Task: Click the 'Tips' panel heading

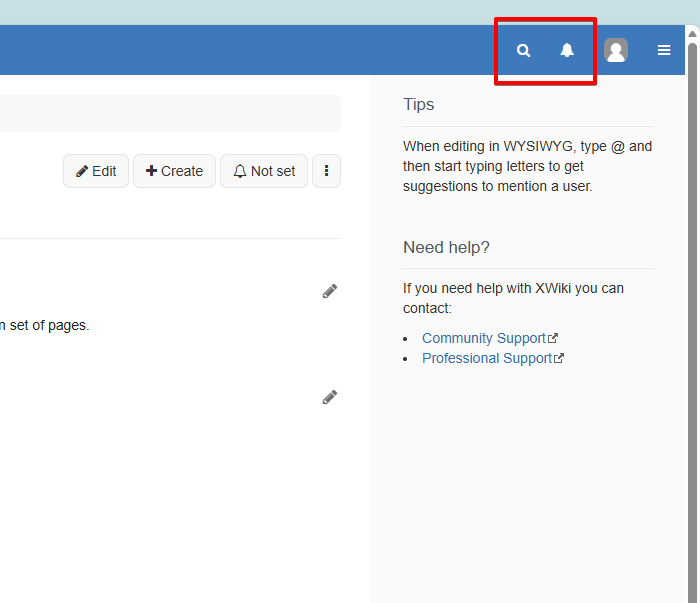Action: pos(419,104)
